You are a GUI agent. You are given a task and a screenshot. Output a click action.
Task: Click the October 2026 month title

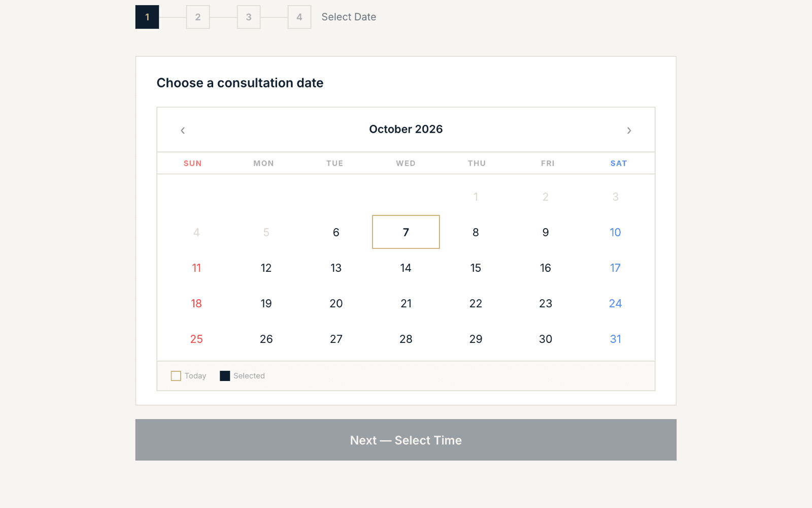406,129
